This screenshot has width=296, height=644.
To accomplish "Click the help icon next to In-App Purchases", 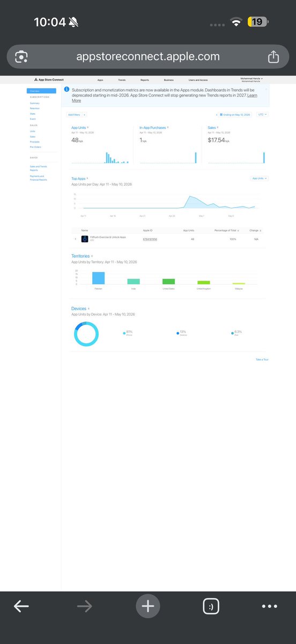I will pos(168,128).
